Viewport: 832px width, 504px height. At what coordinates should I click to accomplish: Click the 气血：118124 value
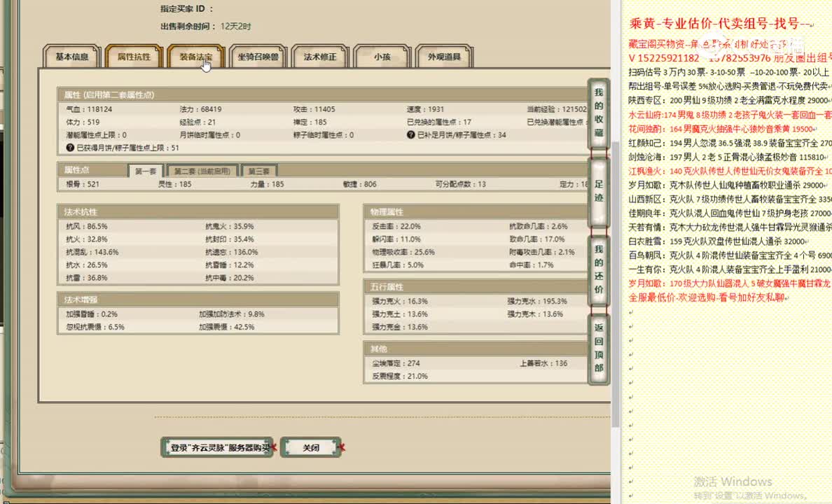[x=89, y=108]
